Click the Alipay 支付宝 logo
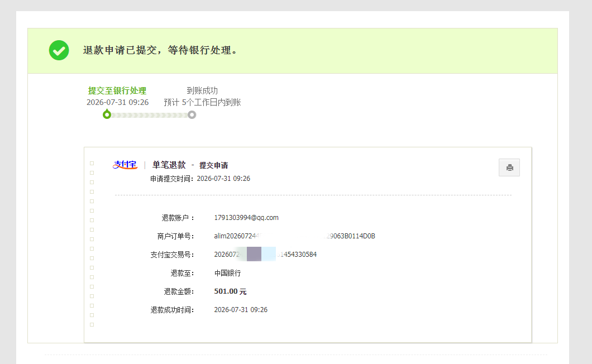This screenshot has width=592, height=364. [x=125, y=165]
